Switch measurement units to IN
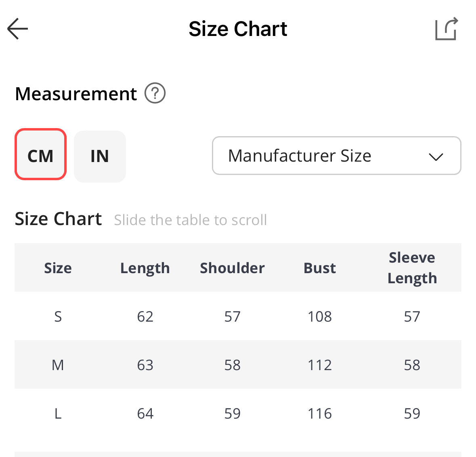The height and width of the screenshot is (457, 476). tap(100, 156)
